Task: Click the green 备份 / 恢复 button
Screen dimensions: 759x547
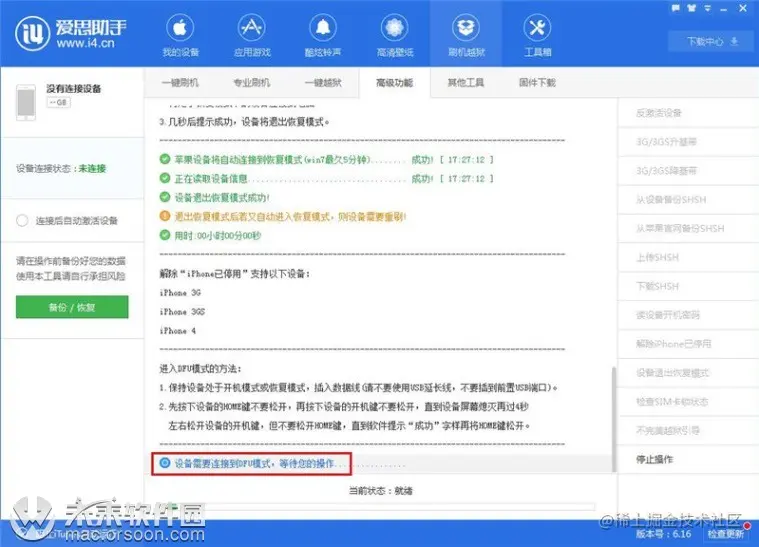Action: pyautogui.click(x=72, y=307)
